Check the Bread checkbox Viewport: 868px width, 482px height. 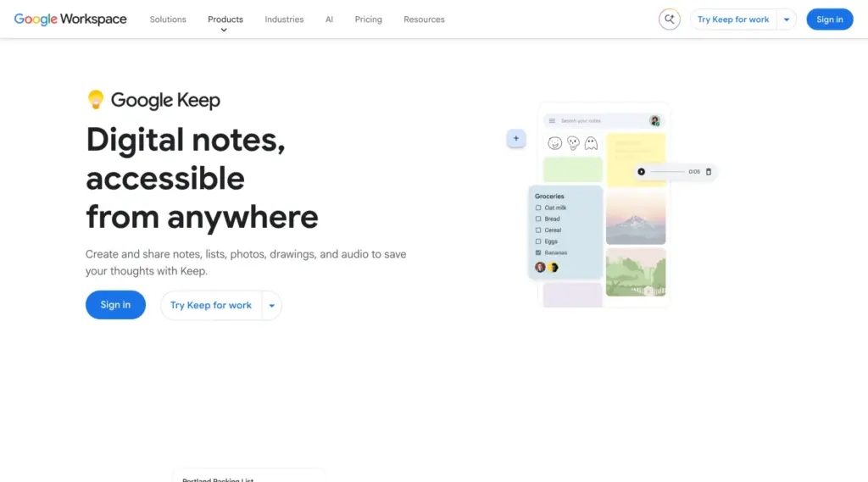(x=538, y=219)
